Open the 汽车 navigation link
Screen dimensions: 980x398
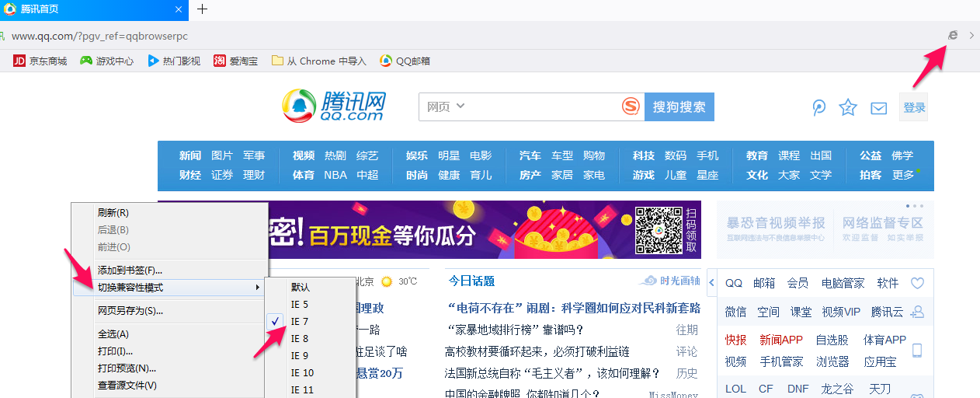[530, 155]
